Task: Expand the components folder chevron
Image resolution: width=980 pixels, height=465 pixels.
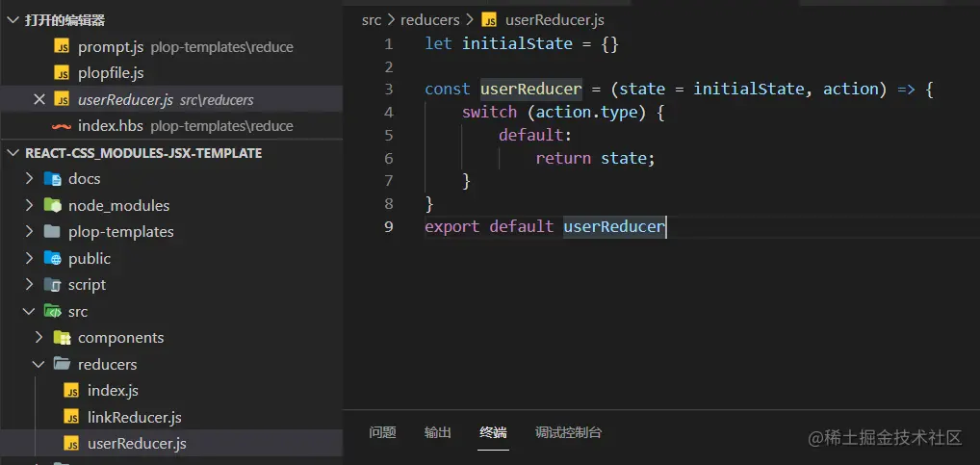Action: [39, 338]
